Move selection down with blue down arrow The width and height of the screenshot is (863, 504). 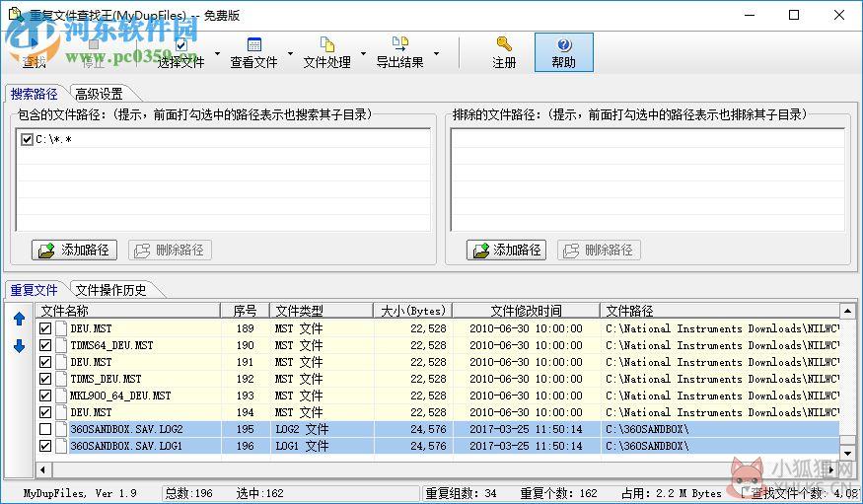click(x=20, y=346)
